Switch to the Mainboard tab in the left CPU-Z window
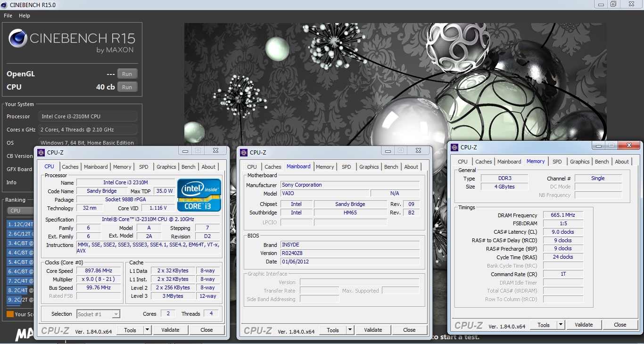Image resolution: width=644 pixels, height=344 pixels. click(96, 167)
